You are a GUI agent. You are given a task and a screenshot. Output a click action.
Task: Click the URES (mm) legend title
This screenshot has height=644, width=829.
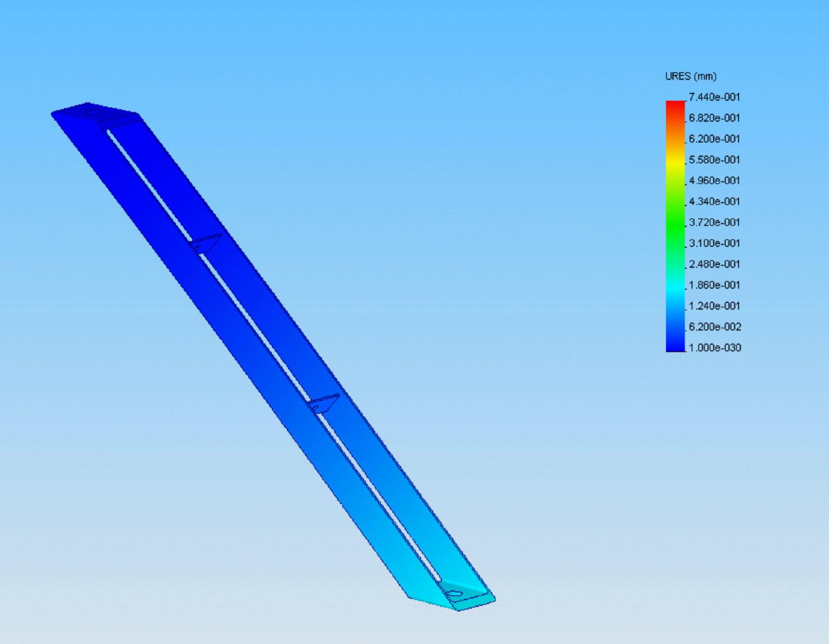[x=691, y=76]
